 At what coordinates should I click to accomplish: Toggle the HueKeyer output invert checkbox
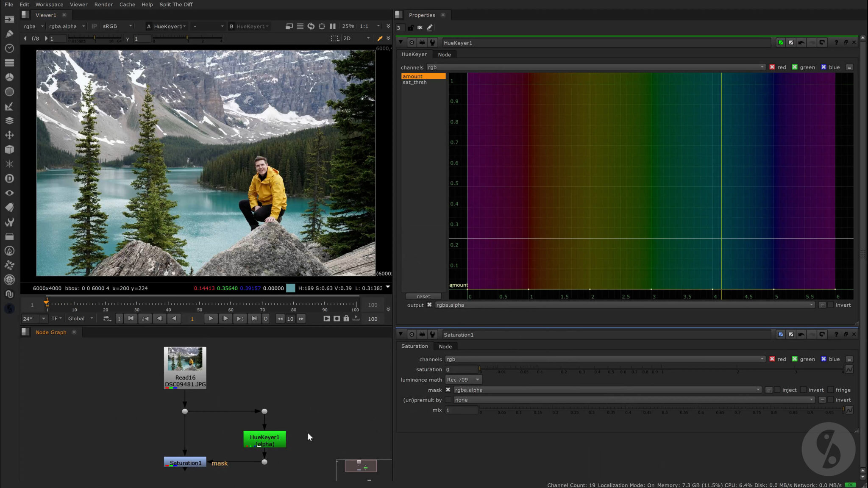[831, 305]
